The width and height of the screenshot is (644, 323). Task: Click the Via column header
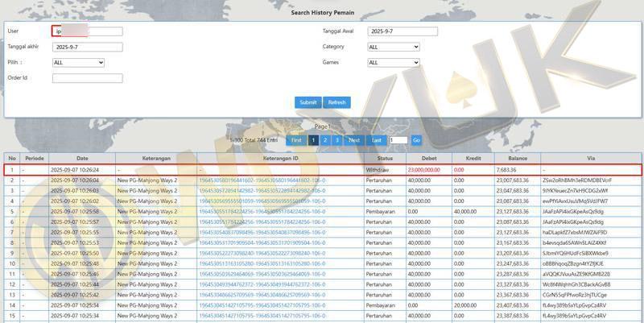click(591, 158)
